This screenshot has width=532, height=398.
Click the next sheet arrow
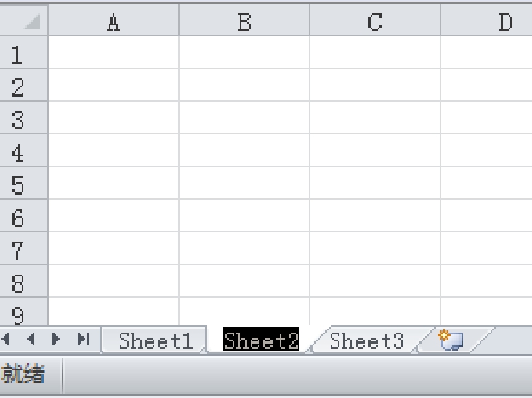[56, 339]
